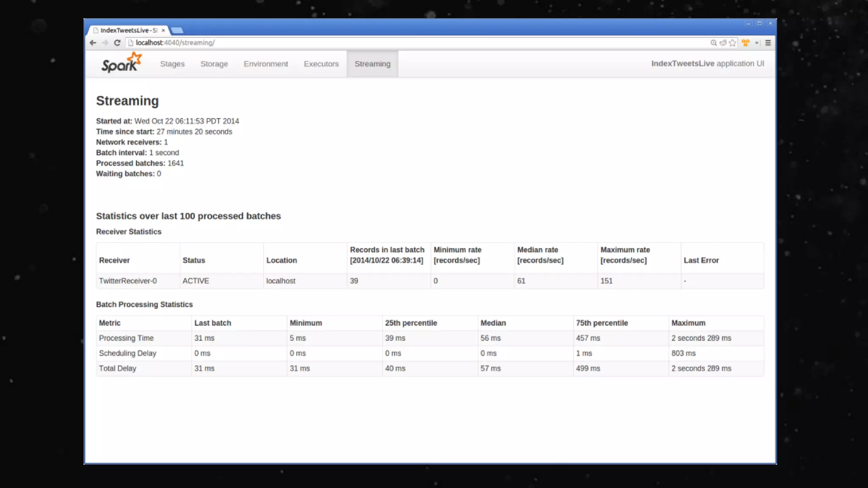Screen dimensions: 868x488
Task: Close the IndexTweetsLive browser tab
Action: point(163,30)
